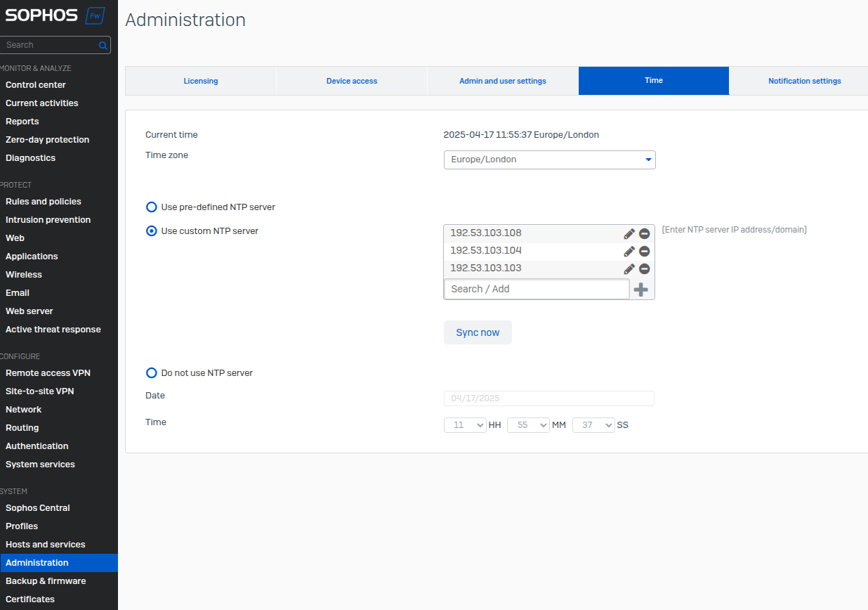The height and width of the screenshot is (610, 868).
Task: Remove NTP server 192.53.103.104
Action: pyautogui.click(x=644, y=252)
